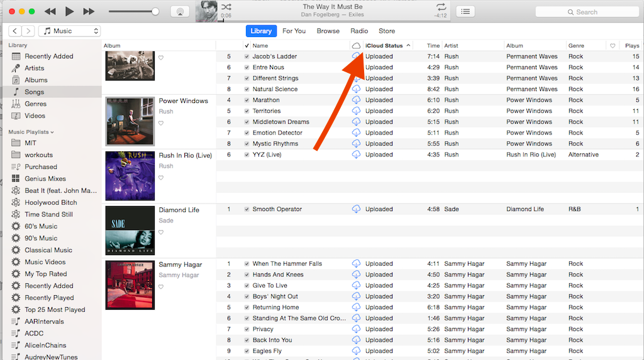Download Smooth Operator from iCloud
The height and width of the screenshot is (360, 644).
pyautogui.click(x=356, y=209)
